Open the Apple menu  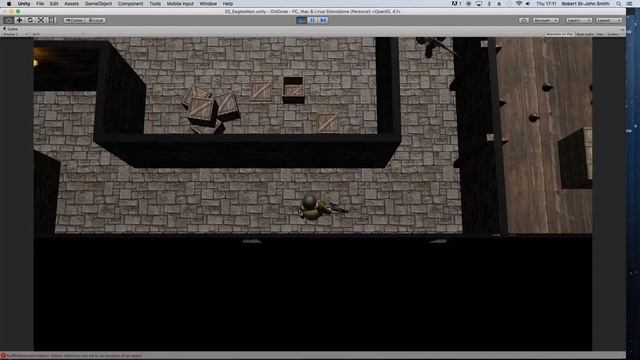[9, 4]
